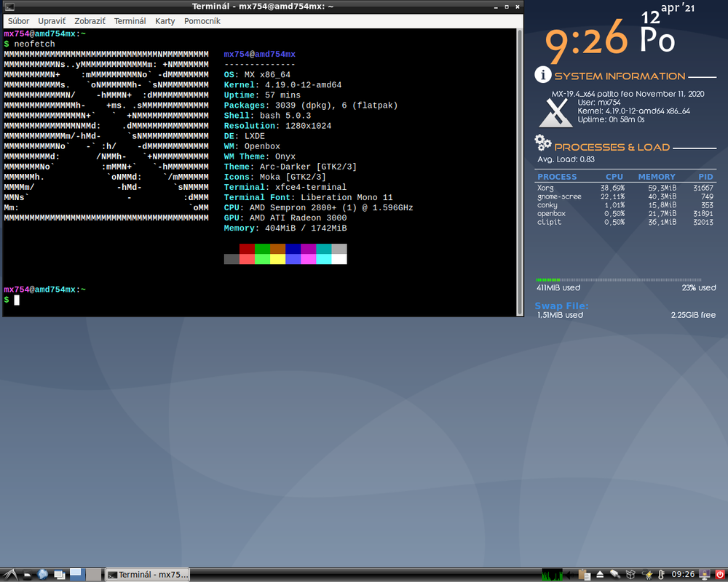Click the volume speaker tray icon
Image resolution: width=728 pixels, height=582 pixels.
tap(570, 575)
